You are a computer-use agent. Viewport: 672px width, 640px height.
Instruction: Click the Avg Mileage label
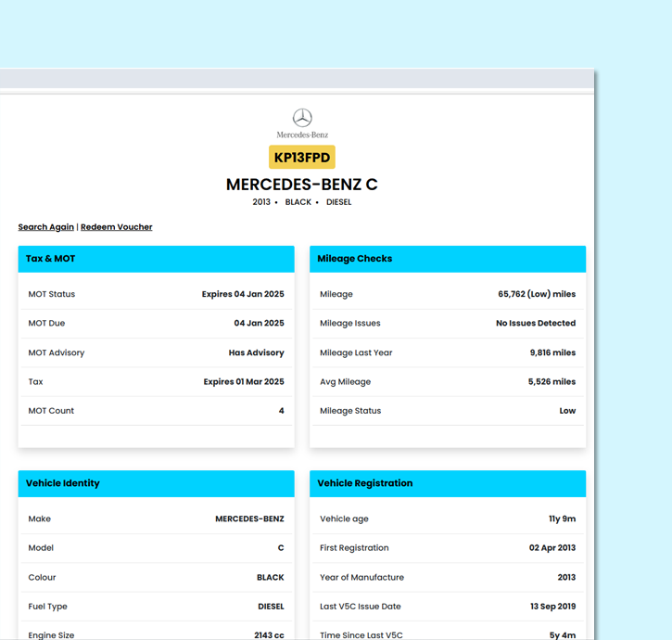tap(345, 382)
